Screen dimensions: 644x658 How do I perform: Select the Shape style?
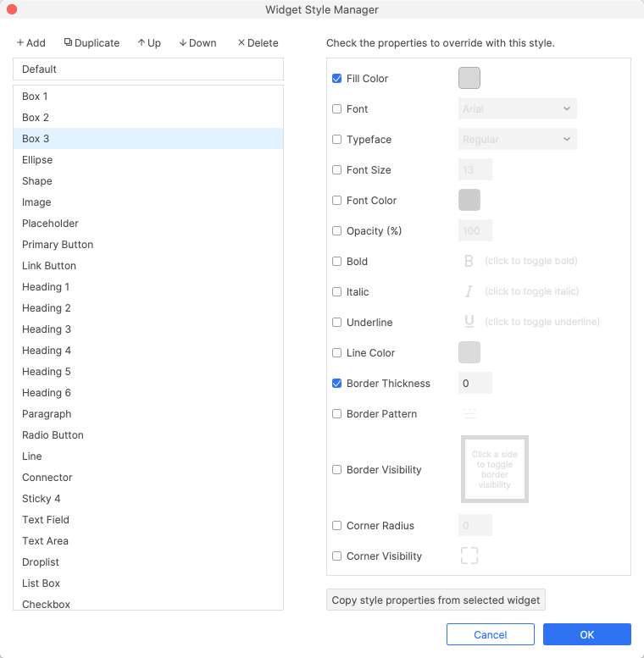tap(148, 181)
